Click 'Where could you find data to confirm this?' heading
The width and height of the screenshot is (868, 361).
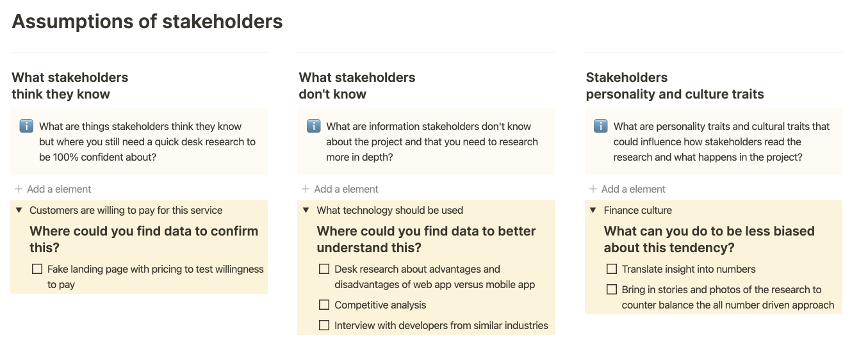pos(143,239)
